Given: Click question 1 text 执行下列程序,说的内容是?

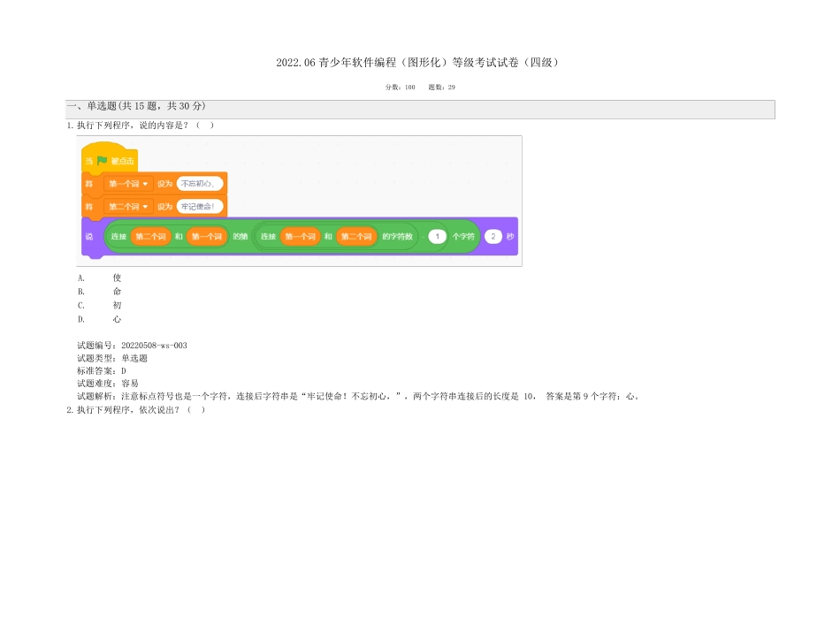Looking at the screenshot, I should [x=141, y=126].
